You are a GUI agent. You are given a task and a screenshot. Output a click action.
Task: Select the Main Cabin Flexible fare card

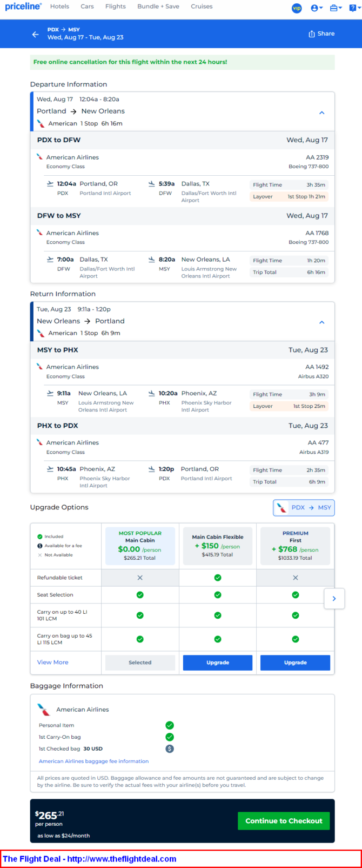coord(218,546)
